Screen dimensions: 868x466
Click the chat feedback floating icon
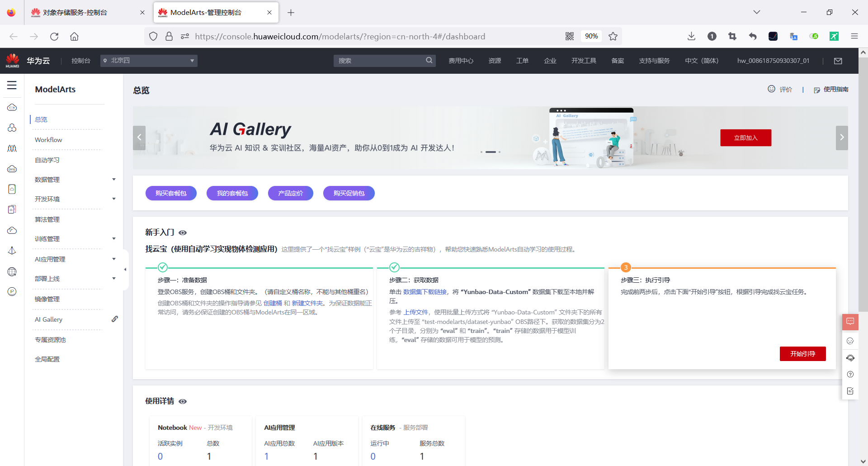click(850, 321)
